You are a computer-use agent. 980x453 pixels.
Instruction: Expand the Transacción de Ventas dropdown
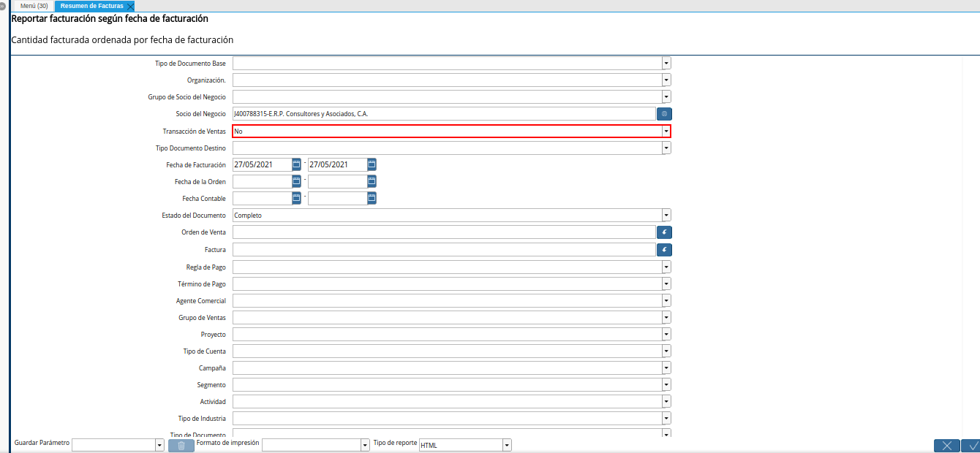click(x=666, y=132)
